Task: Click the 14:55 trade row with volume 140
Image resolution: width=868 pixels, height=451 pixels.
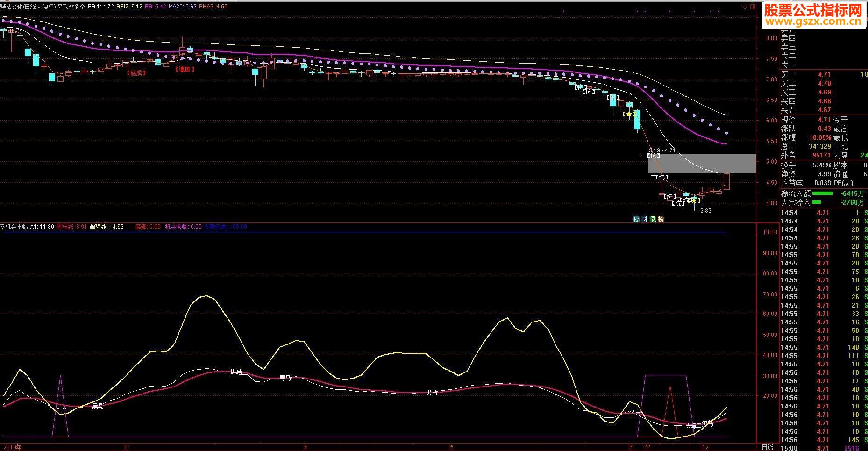Action: [824, 347]
